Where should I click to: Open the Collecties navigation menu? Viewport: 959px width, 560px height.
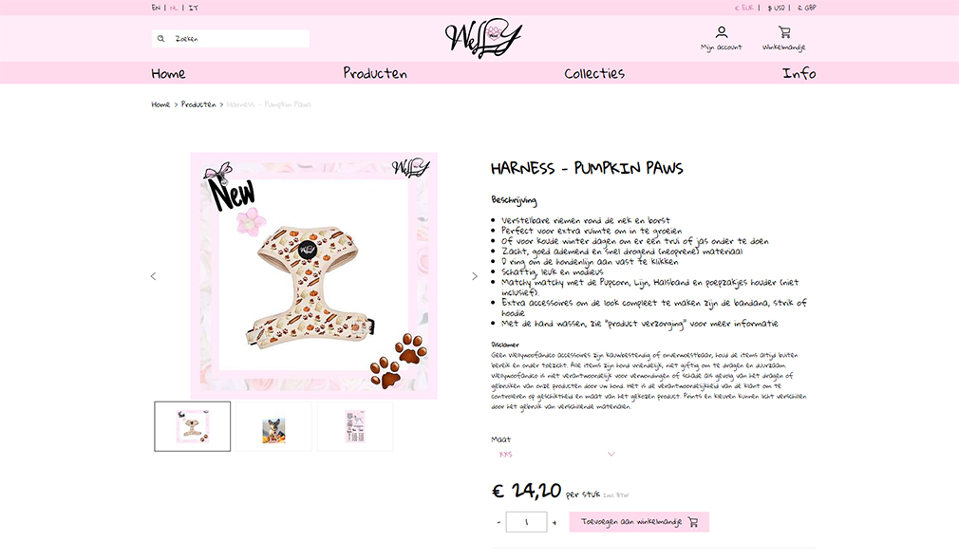click(x=594, y=73)
